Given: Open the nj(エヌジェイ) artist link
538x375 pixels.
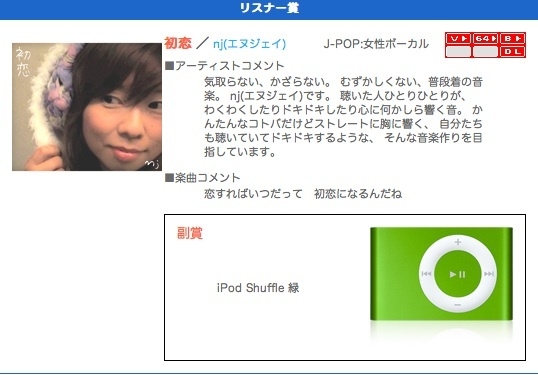Looking at the screenshot, I should (249, 44).
